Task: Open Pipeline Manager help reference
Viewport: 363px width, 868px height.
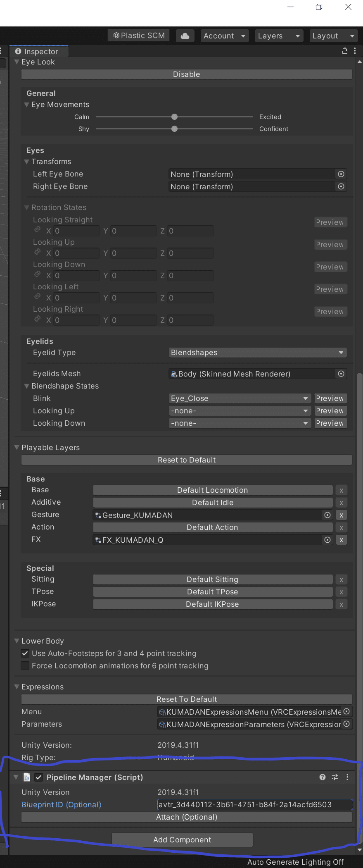Action: pyautogui.click(x=323, y=777)
